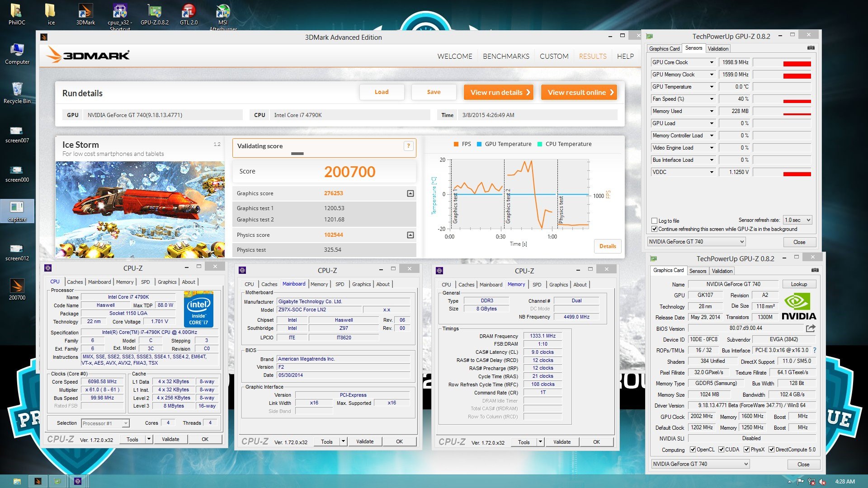Open the ice folder on desktop
The image size is (868, 488).
click(x=51, y=14)
